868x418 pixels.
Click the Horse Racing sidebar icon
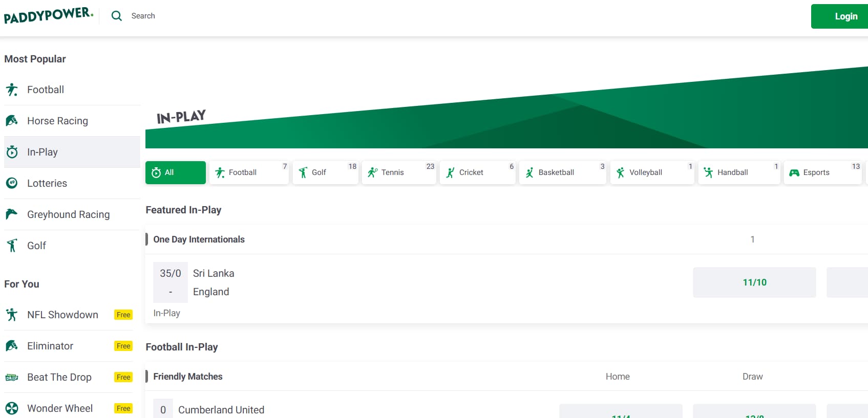[12, 121]
